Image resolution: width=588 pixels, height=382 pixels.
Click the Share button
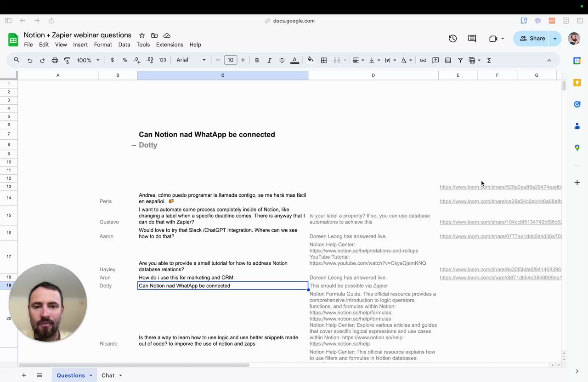[x=531, y=39]
